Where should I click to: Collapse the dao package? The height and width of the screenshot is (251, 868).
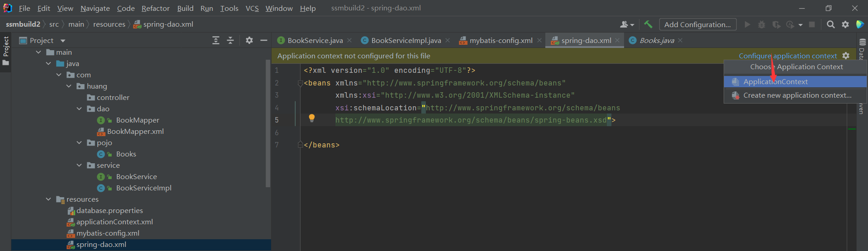click(x=79, y=109)
